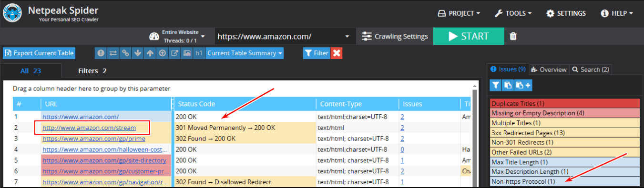This screenshot has height=188, width=644.
Task: Select the Non-301 Redirects (1) issue
Action: 564,143
